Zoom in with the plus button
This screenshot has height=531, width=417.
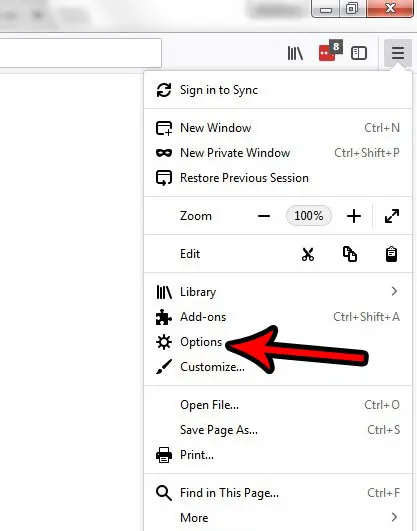[354, 216]
